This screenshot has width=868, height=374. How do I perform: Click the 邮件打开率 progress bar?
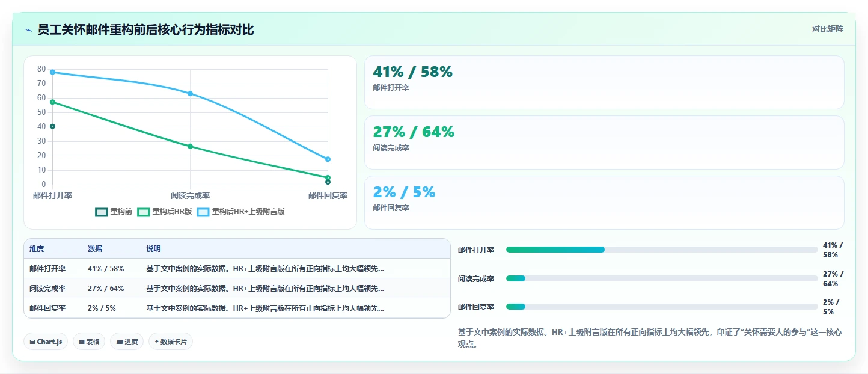[x=662, y=250]
